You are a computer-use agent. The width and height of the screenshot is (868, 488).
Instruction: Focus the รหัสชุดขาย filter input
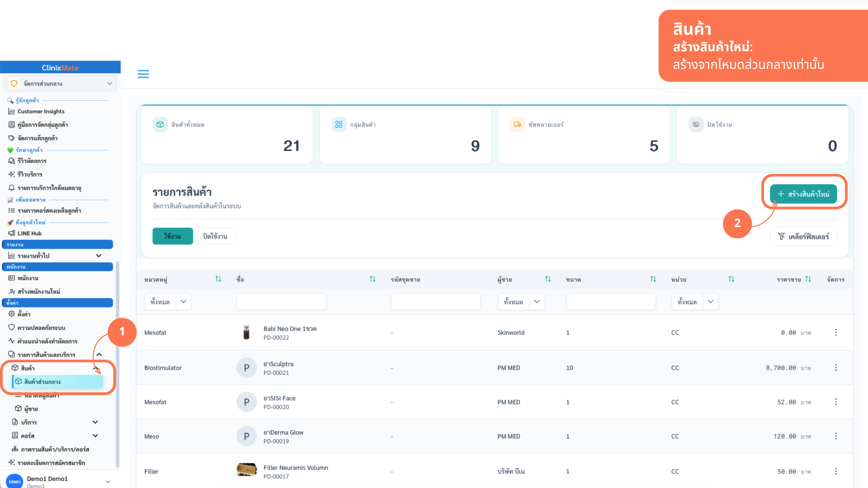click(436, 301)
